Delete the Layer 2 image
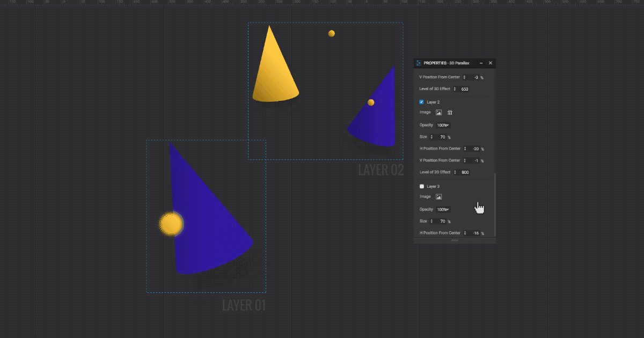The width and height of the screenshot is (644, 338). pyautogui.click(x=450, y=113)
